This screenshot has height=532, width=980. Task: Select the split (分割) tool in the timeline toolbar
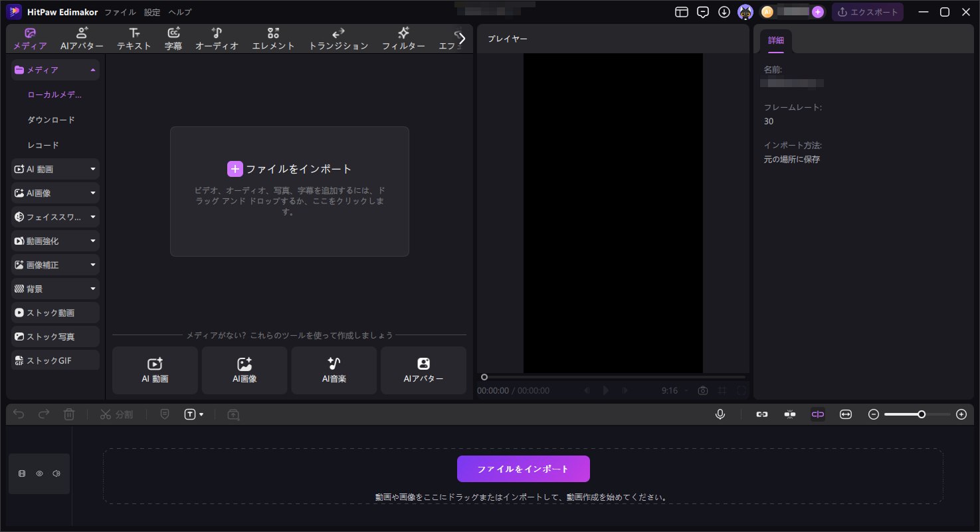coord(116,414)
